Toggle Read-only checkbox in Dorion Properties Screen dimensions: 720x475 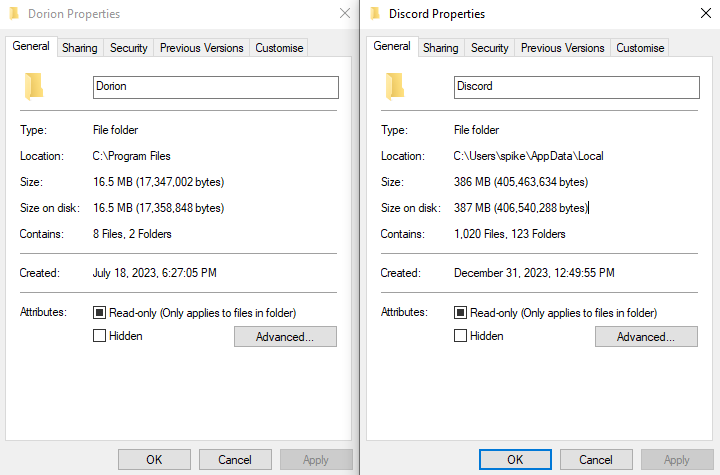click(99, 313)
